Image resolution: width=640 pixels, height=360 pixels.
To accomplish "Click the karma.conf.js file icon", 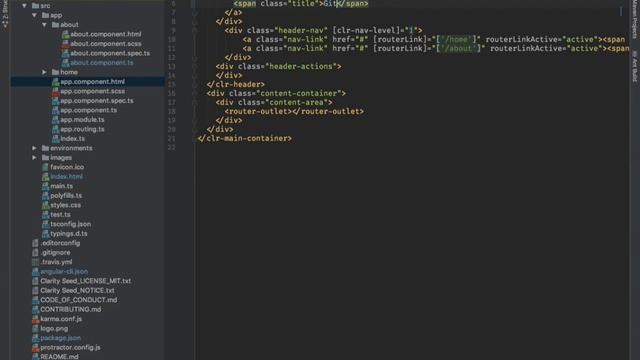I will point(36,319).
